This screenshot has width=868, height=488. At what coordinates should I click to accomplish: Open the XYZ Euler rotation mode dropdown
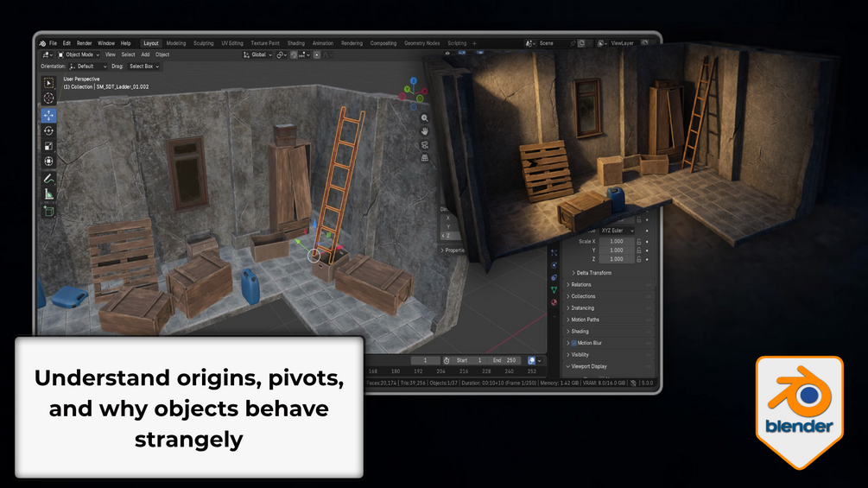click(x=617, y=230)
